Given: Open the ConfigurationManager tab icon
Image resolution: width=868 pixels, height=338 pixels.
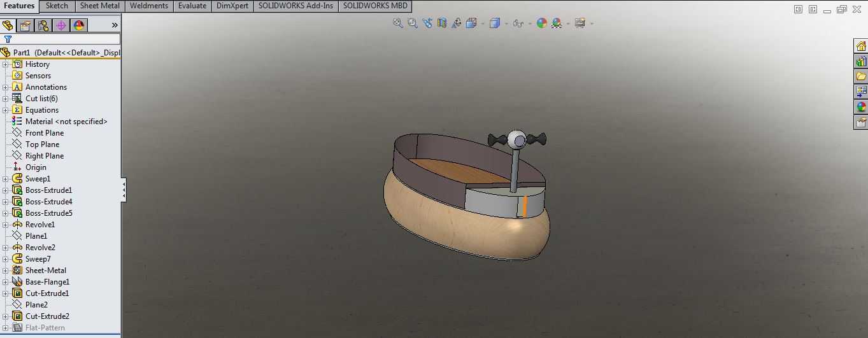Looking at the screenshot, I should click(x=43, y=25).
